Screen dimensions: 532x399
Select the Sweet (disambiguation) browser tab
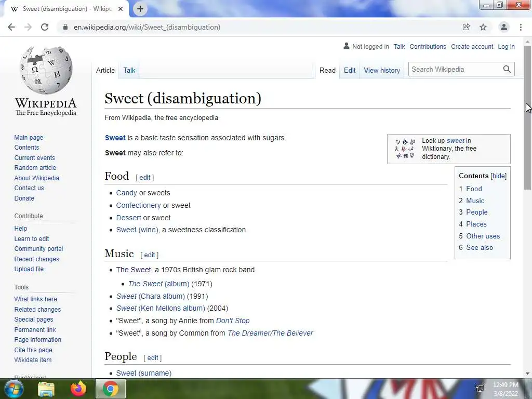point(67,9)
